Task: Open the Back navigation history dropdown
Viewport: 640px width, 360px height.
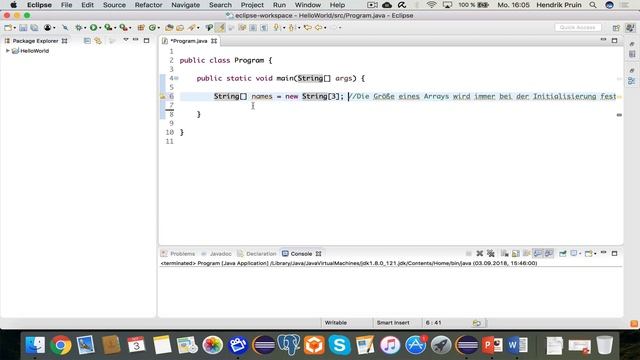Action: point(325,28)
